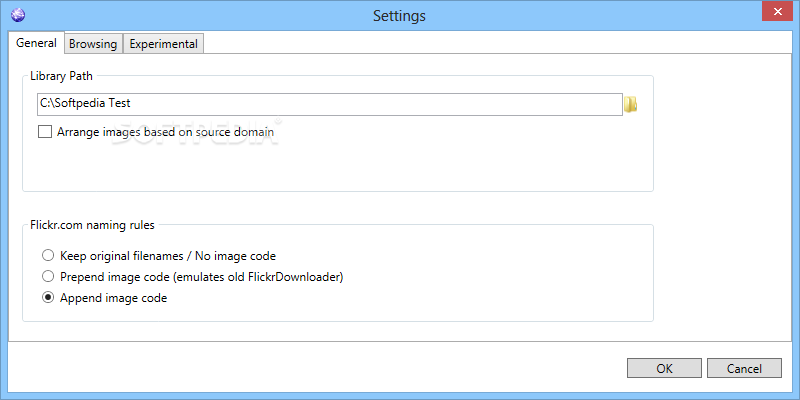Viewport: 800px width, 400px height.
Task: Open the Browsing tab
Action: (93, 44)
